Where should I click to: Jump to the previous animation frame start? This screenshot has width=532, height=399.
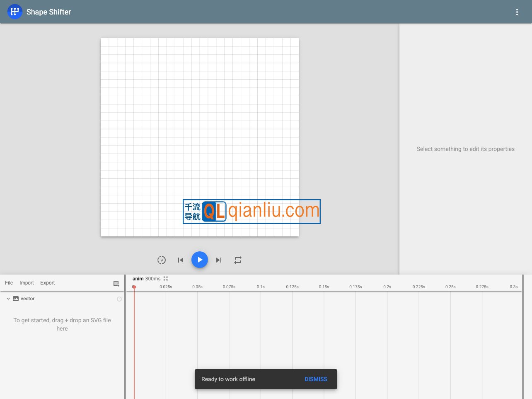click(x=181, y=260)
